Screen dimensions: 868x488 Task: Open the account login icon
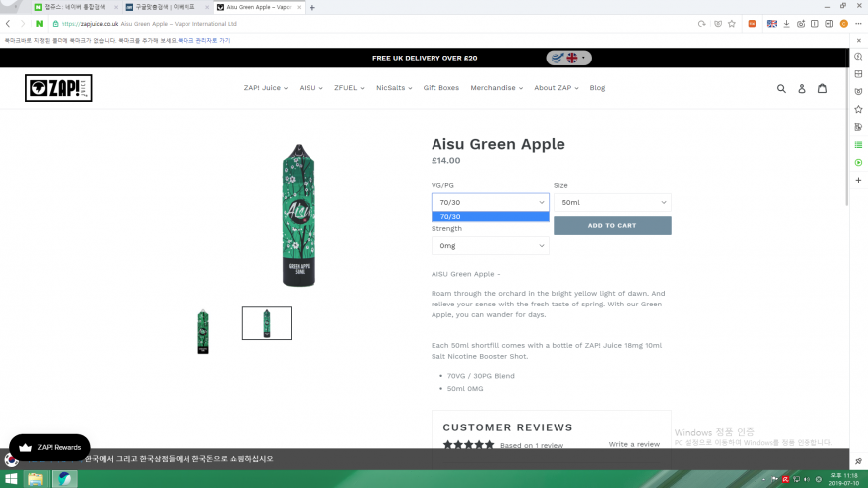801,88
